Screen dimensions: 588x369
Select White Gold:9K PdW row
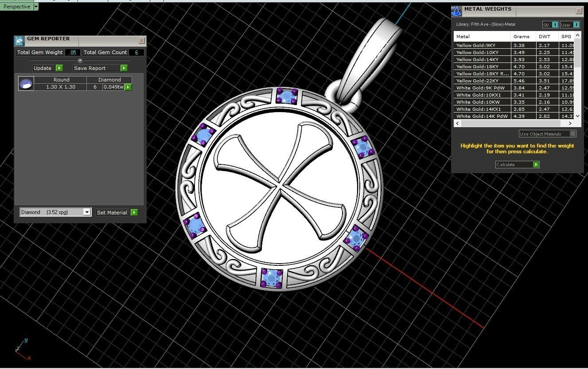point(514,88)
